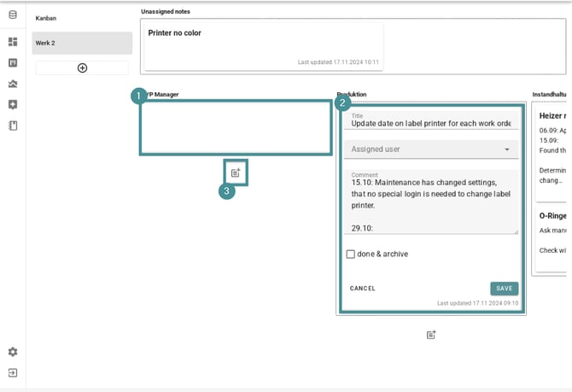Open the Kanban board sidebar icon
The image size is (572, 392).
[x=13, y=63]
